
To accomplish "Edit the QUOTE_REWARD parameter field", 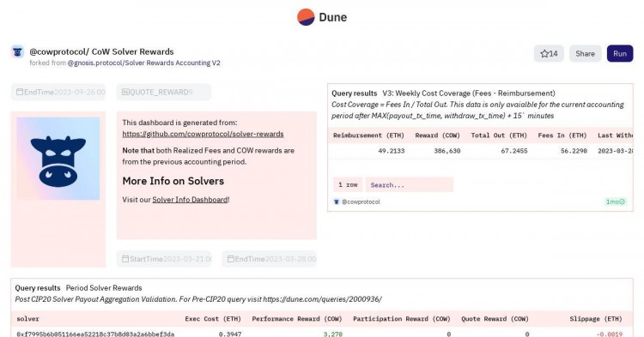I will click(x=164, y=92).
